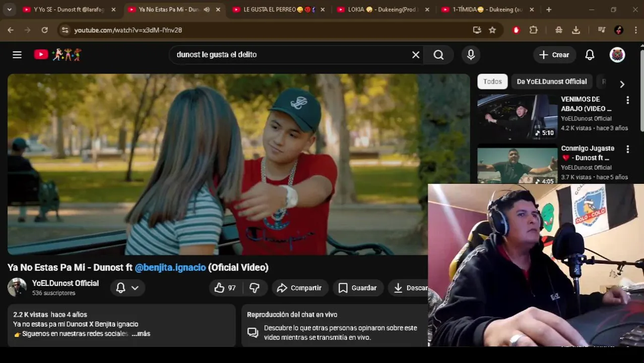Expand the description with ...más
This screenshot has height=363, width=644.
tap(141, 334)
